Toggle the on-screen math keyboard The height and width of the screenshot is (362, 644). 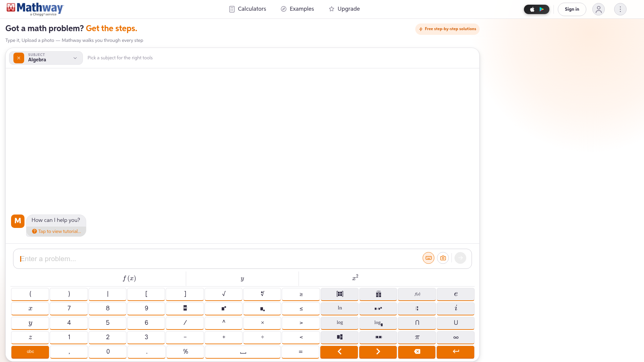coord(428,258)
